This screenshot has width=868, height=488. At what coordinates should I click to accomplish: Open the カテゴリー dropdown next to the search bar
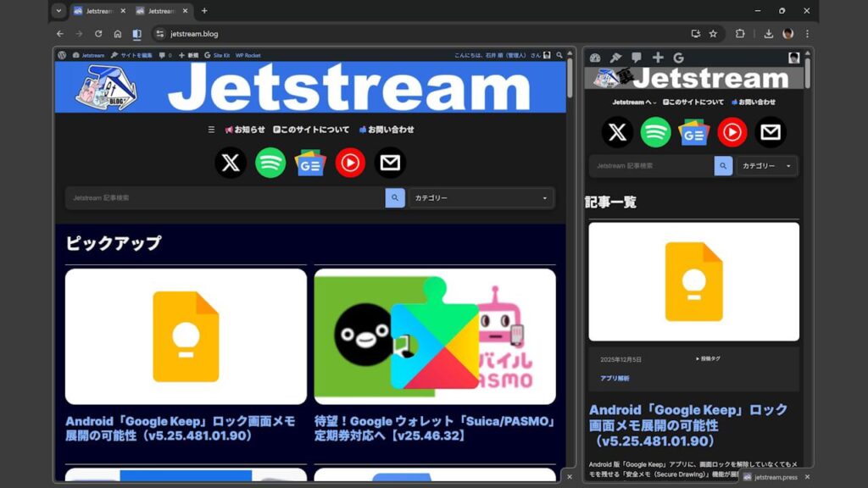pyautogui.click(x=481, y=197)
